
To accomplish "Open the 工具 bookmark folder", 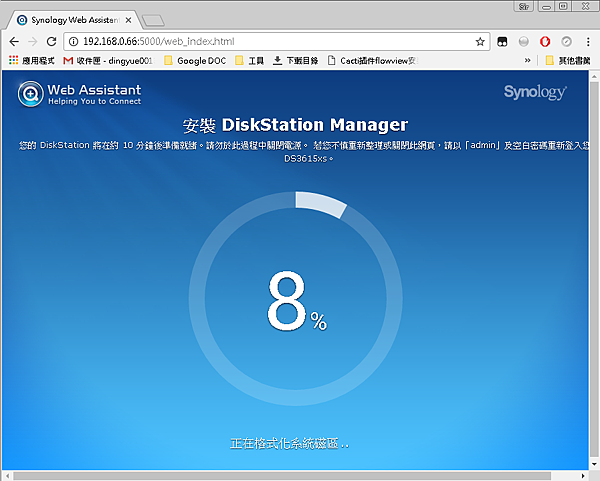I will (249, 60).
